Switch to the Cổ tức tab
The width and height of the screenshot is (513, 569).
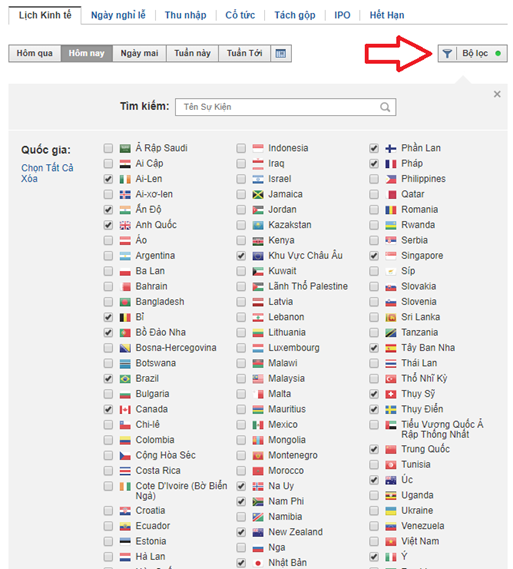click(x=240, y=15)
